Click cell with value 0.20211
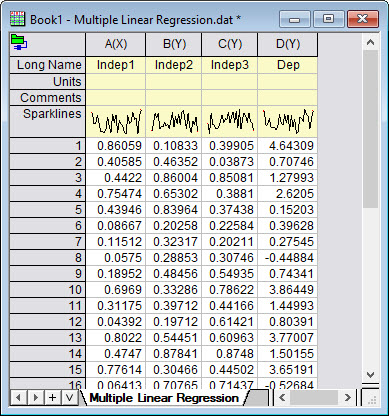389x416 pixels. click(230, 242)
